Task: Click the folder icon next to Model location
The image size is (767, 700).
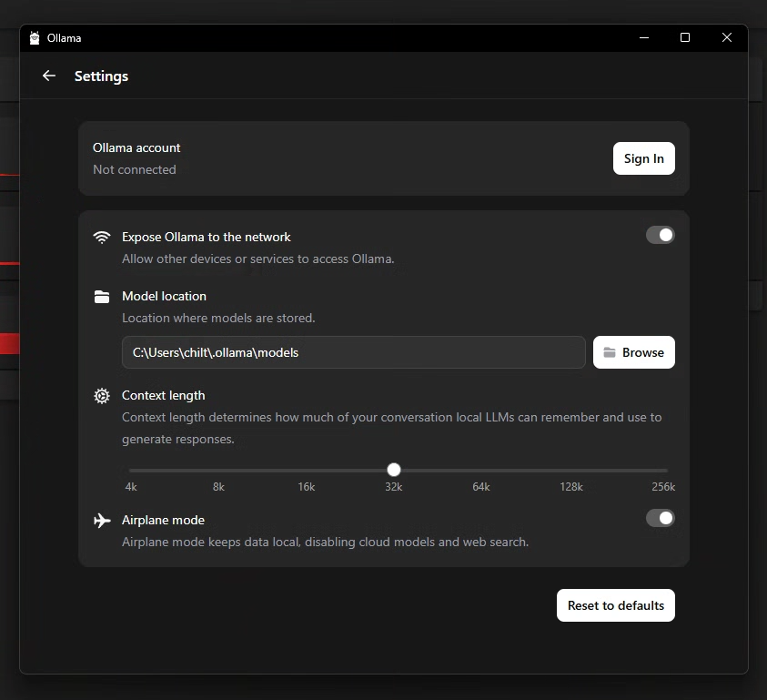Action: coord(102,297)
